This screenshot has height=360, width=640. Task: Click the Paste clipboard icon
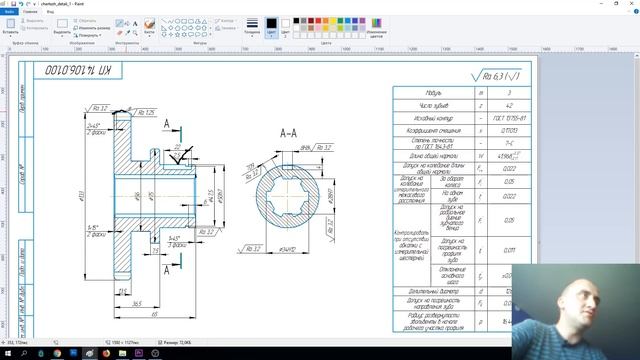pos(11,24)
